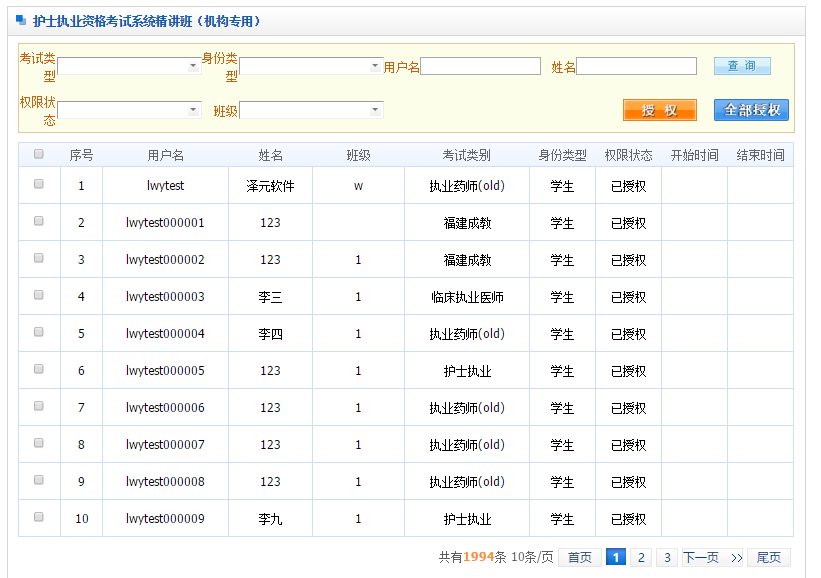821x578 pixels.
Task: Expand the 班级 dropdown filter
Action: (x=311, y=110)
